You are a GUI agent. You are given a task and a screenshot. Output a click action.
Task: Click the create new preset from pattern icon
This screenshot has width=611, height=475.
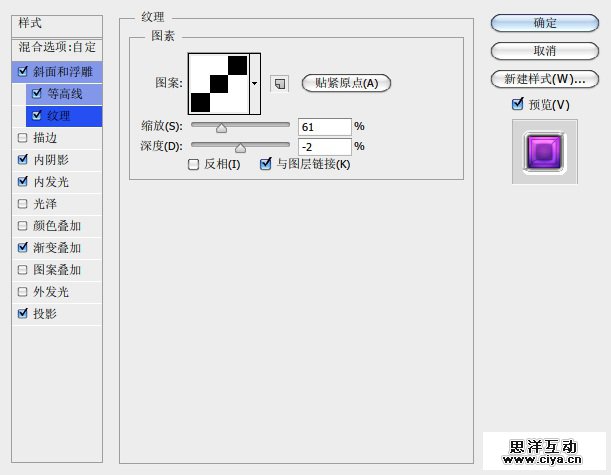point(279,83)
